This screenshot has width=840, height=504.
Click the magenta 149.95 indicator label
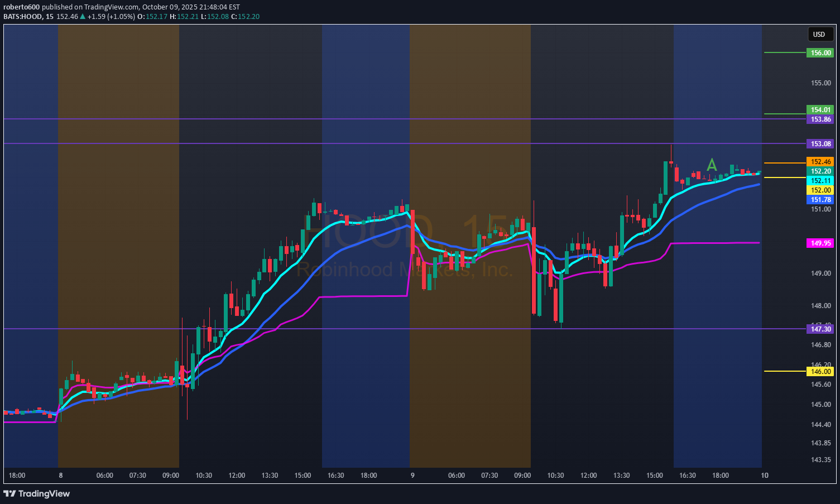(x=820, y=243)
